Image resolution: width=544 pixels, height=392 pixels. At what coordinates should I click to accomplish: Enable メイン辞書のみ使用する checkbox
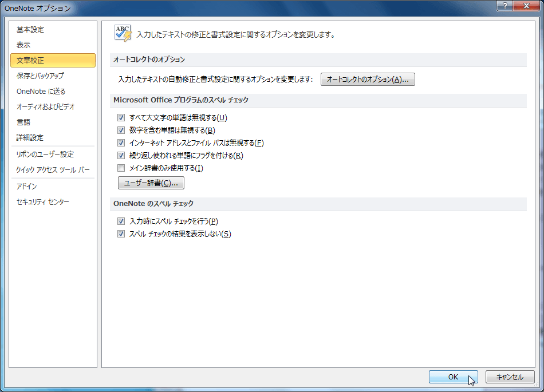click(121, 168)
